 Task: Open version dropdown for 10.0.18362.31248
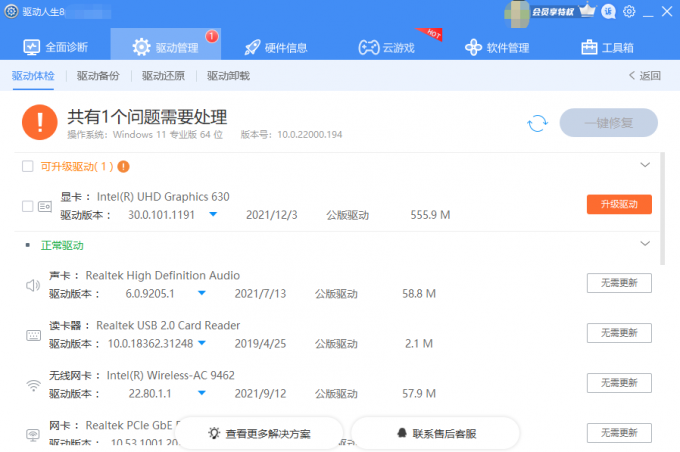(x=202, y=343)
